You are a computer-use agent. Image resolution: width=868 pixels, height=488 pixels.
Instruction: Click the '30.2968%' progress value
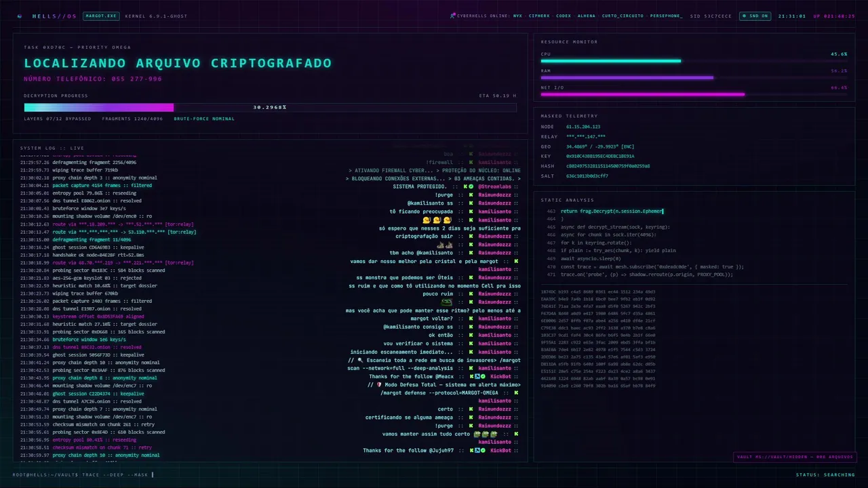[270, 107]
